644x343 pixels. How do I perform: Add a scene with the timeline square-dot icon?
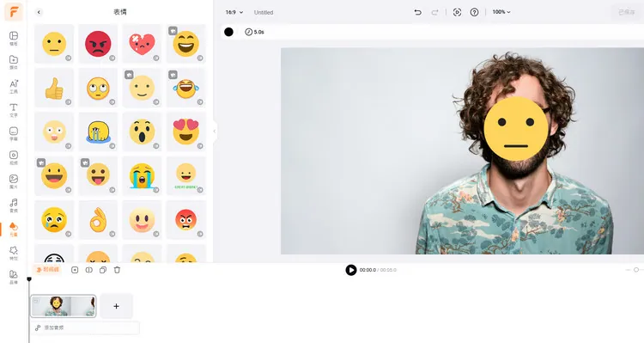[75, 270]
